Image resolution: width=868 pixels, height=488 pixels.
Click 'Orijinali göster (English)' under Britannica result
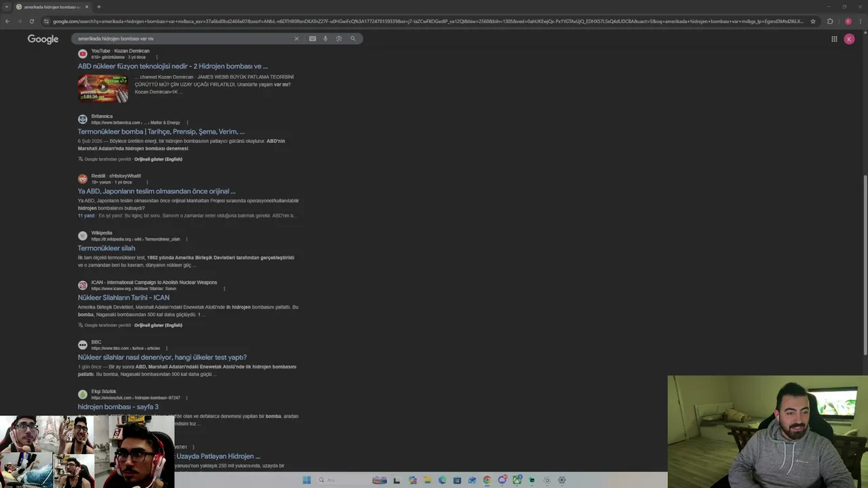pos(158,159)
